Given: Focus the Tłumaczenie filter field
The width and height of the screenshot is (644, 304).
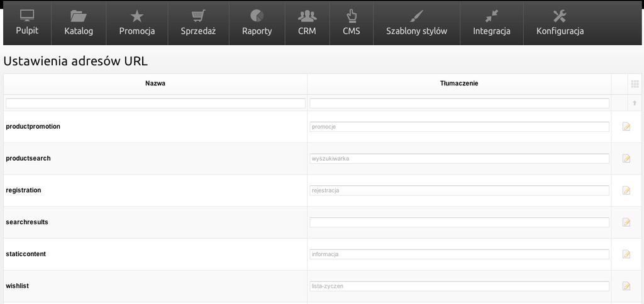Looking at the screenshot, I should point(459,104).
